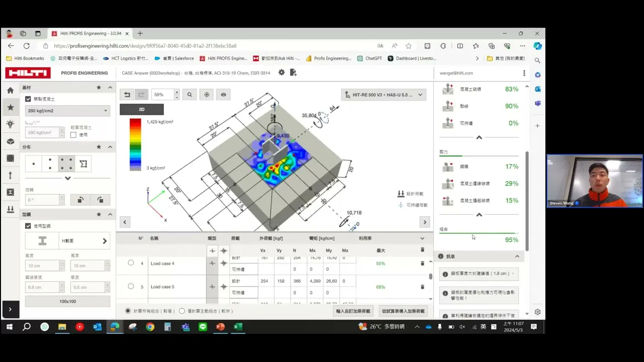Open the home icon in the left sidebar
This screenshot has height=362, width=644.
pos(10,90)
